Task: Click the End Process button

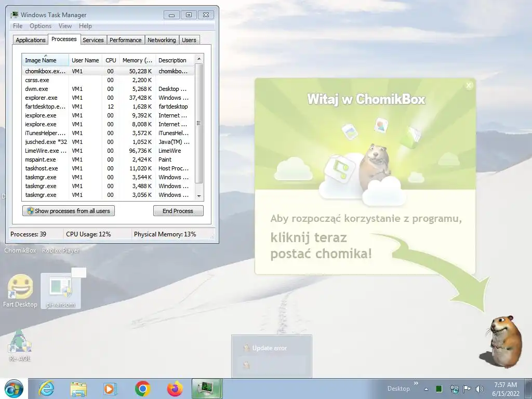Action: 178,211
